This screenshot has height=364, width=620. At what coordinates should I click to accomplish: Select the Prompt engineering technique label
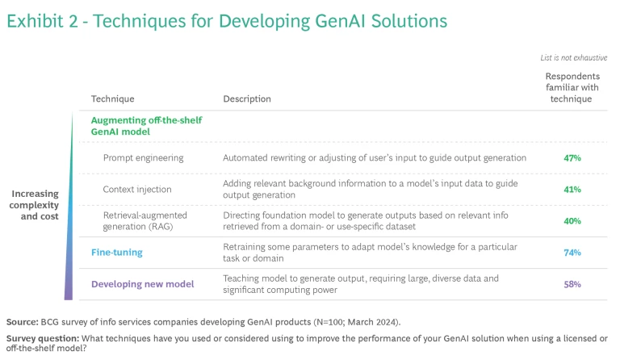143,157
